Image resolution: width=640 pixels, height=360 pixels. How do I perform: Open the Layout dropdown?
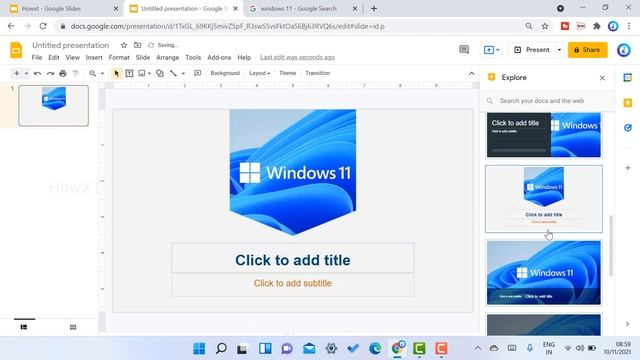[x=260, y=73]
